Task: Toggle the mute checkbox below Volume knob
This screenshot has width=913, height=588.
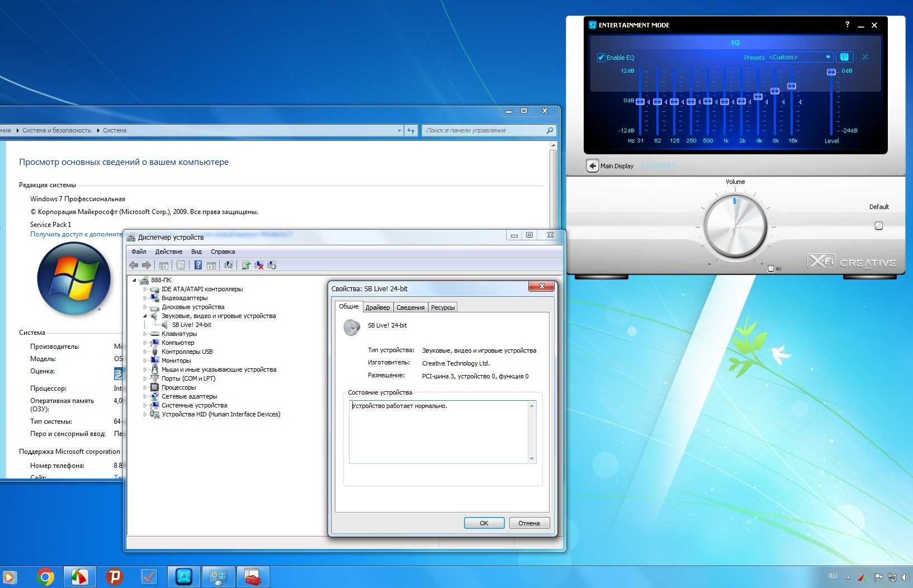Action: [771, 269]
